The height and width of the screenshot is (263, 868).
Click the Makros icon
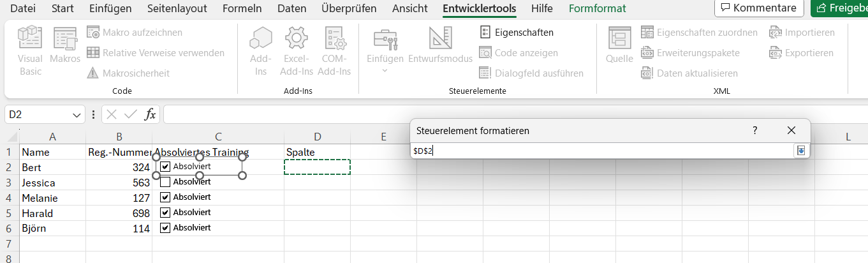tap(65, 48)
